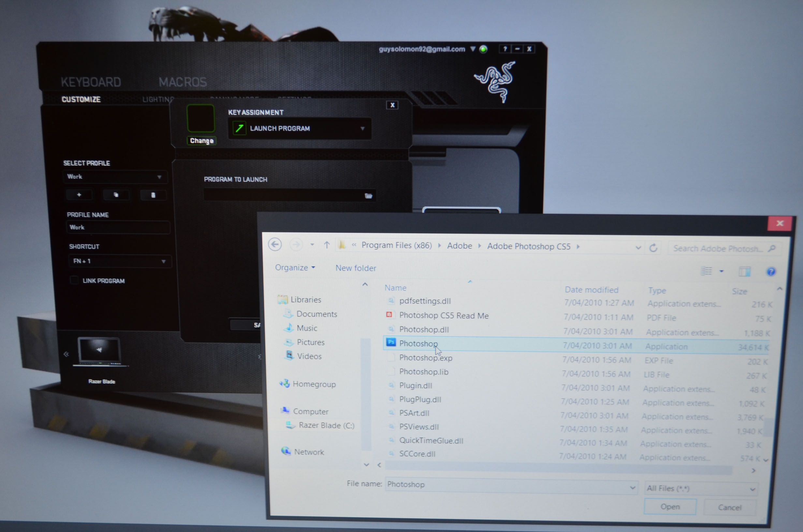803x532 pixels.
Task: Click the duplicate profile icon
Action: (116, 195)
